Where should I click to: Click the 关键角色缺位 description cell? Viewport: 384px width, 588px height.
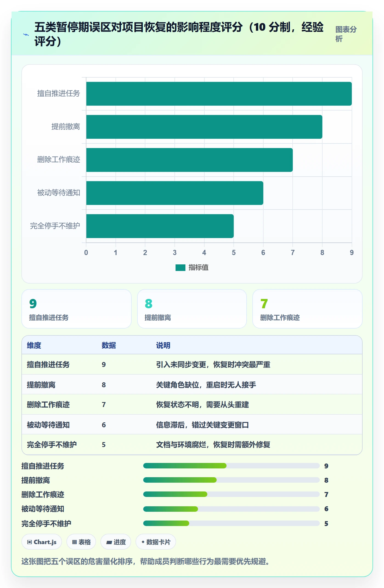(206, 385)
